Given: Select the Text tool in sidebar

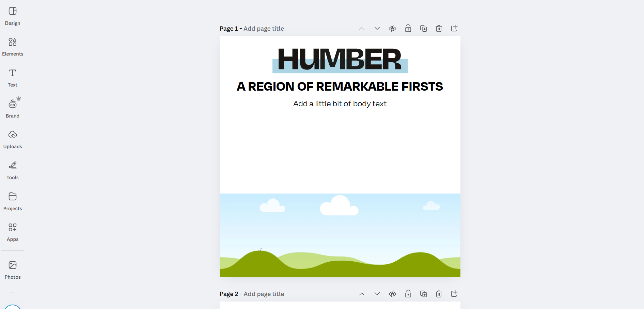Looking at the screenshot, I should click(13, 78).
